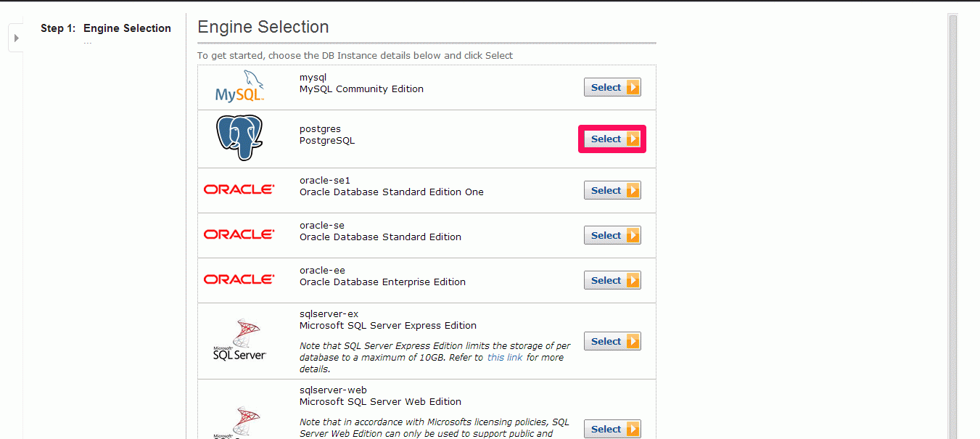Click the "Microsoft SQL Server Web Edition" text
The width and height of the screenshot is (980, 439).
point(380,402)
